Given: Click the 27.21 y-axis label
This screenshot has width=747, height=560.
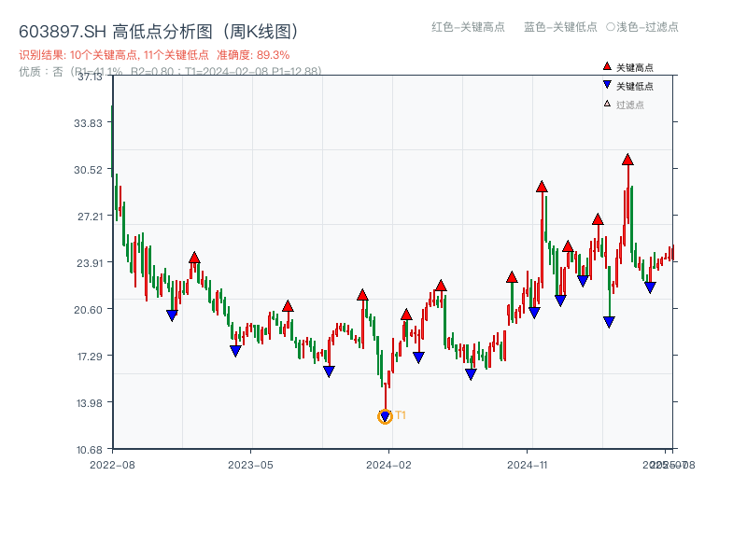Looking at the screenshot, I should tap(90, 217).
